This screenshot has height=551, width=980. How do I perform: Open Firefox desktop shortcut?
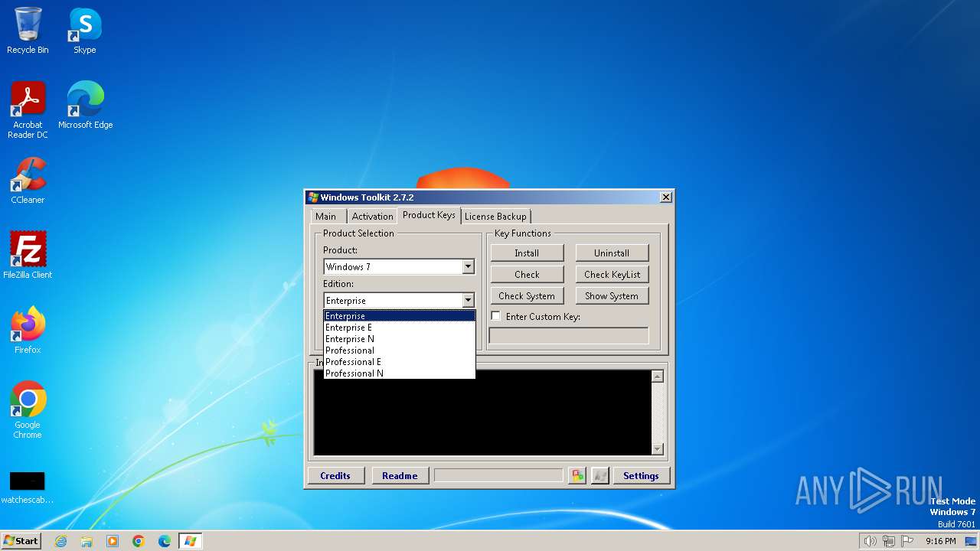coord(28,331)
